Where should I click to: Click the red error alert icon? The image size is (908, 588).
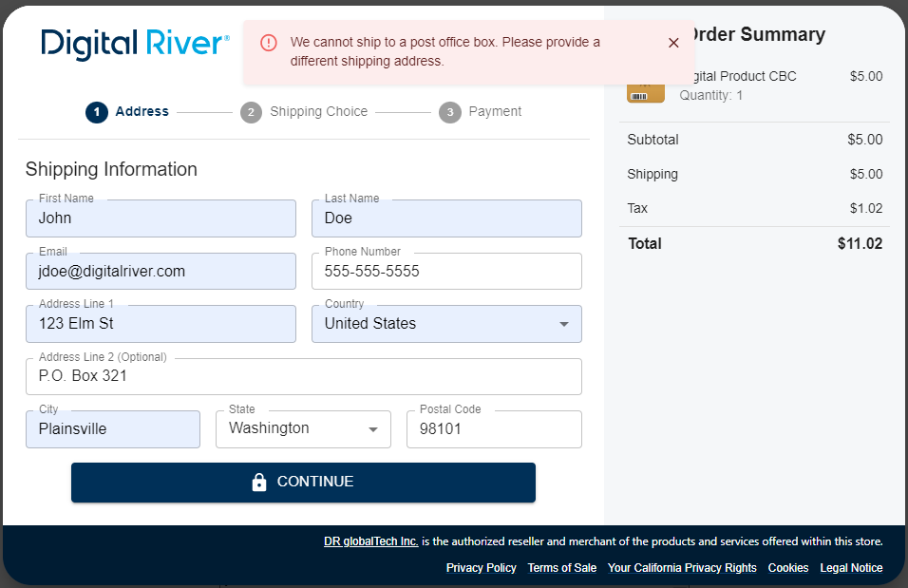point(269,43)
